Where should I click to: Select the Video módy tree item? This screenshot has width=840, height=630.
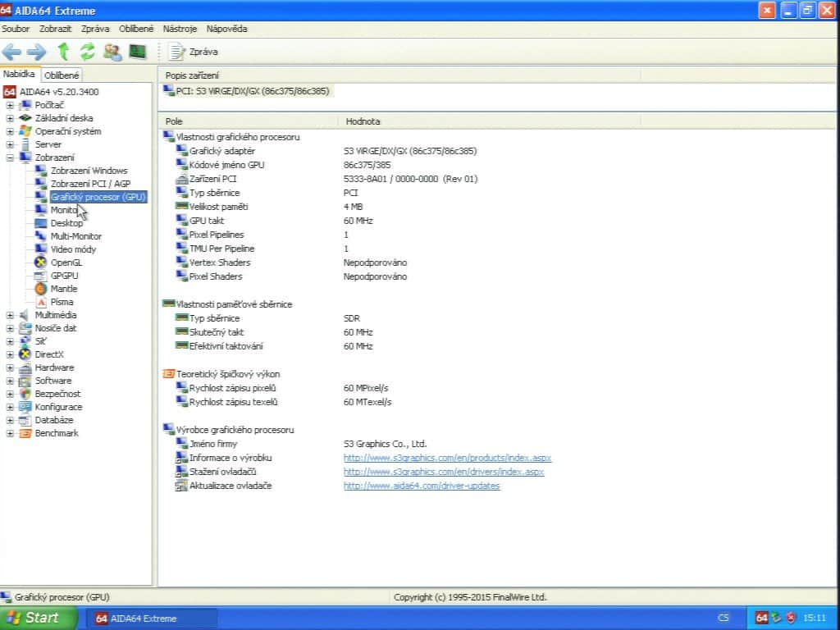73,249
